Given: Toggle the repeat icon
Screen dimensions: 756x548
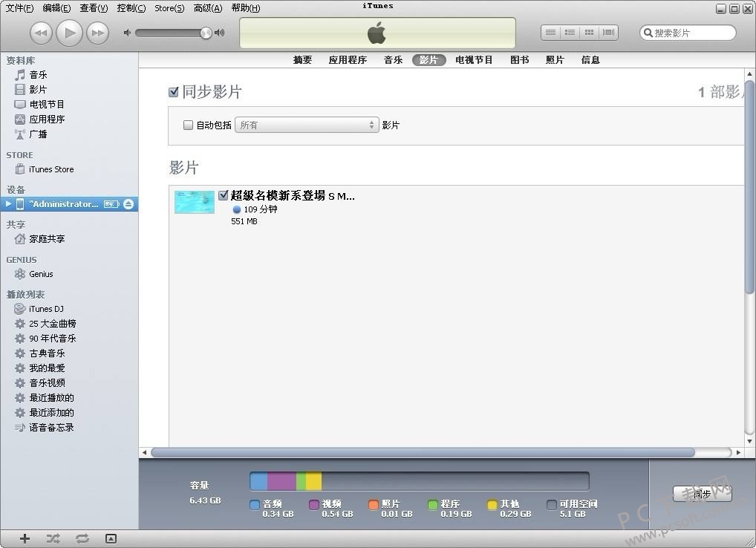Looking at the screenshot, I should point(82,538).
